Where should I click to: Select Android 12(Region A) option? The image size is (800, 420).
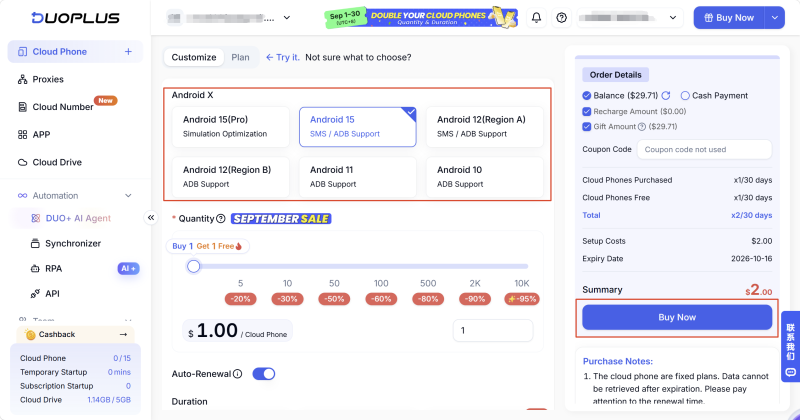coord(485,127)
